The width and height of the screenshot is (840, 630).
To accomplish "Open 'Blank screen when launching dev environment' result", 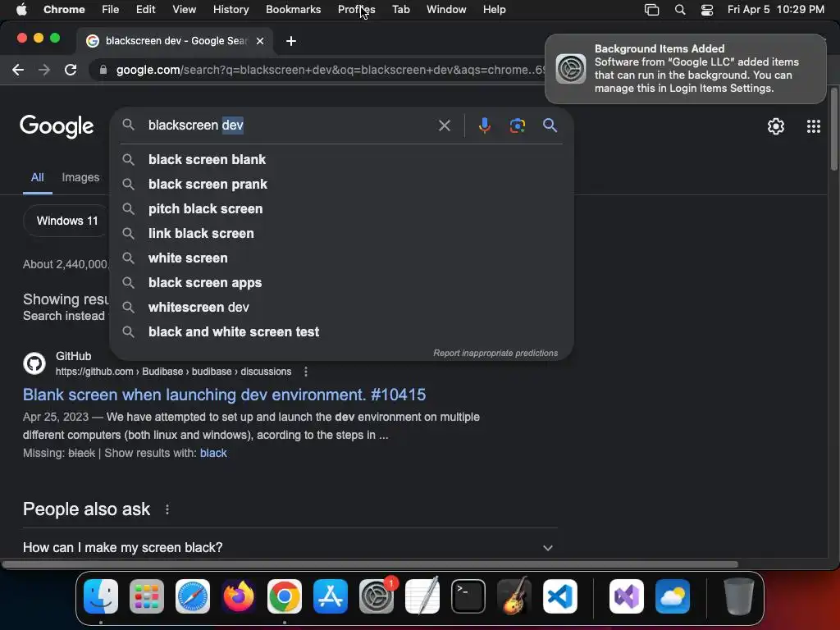I will click(x=224, y=395).
